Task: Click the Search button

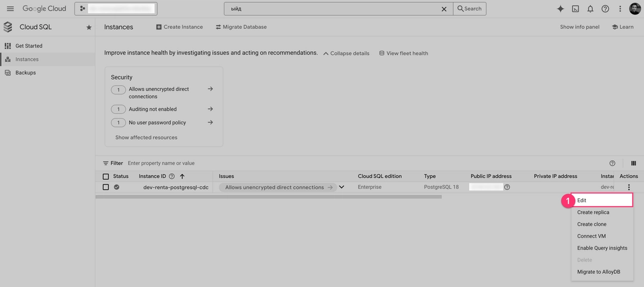Action: (x=469, y=8)
